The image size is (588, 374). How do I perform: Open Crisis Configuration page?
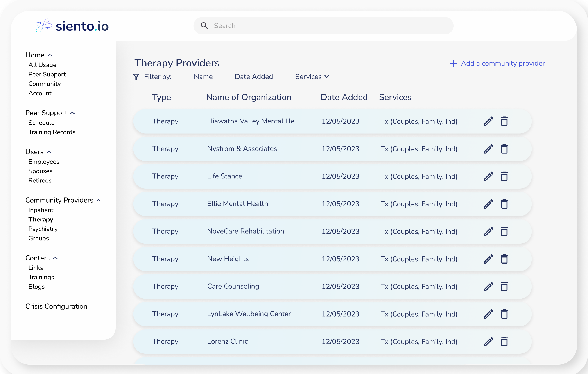[x=56, y=306]
